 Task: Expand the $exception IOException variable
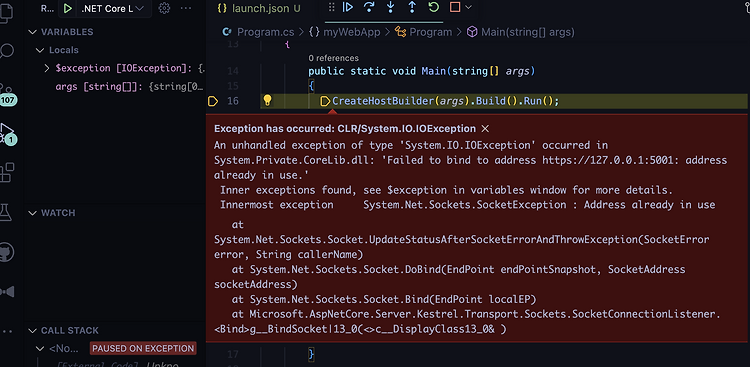(46, 68)
